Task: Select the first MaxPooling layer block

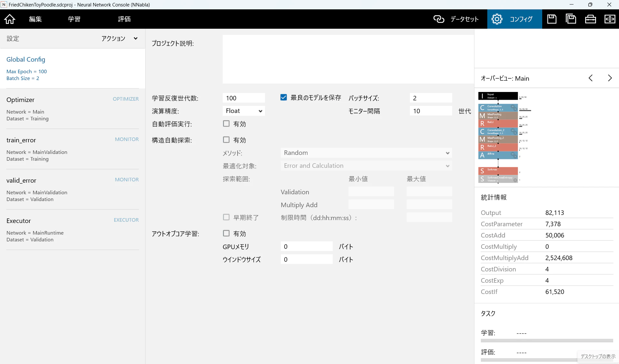Action: coord(498,116)
